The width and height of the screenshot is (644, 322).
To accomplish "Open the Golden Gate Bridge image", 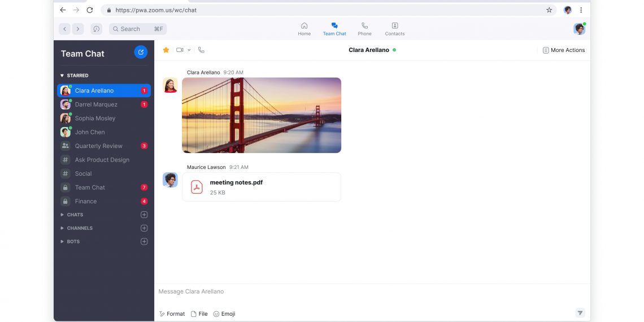I will tap(262, 115).
